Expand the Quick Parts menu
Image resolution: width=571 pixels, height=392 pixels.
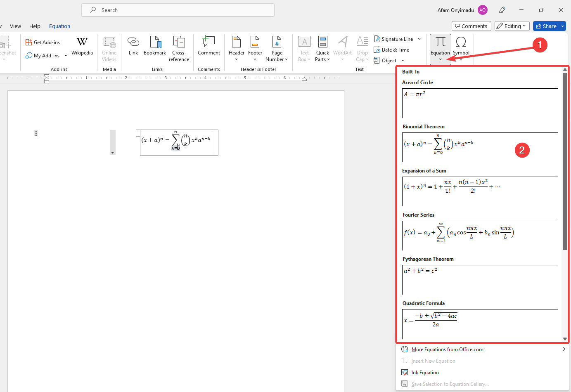point(322,49)
